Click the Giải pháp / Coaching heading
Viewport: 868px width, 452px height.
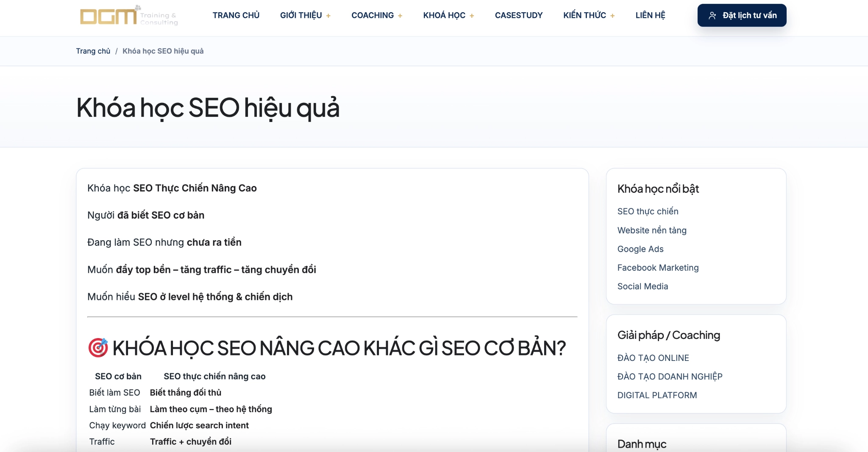[669, 335]
